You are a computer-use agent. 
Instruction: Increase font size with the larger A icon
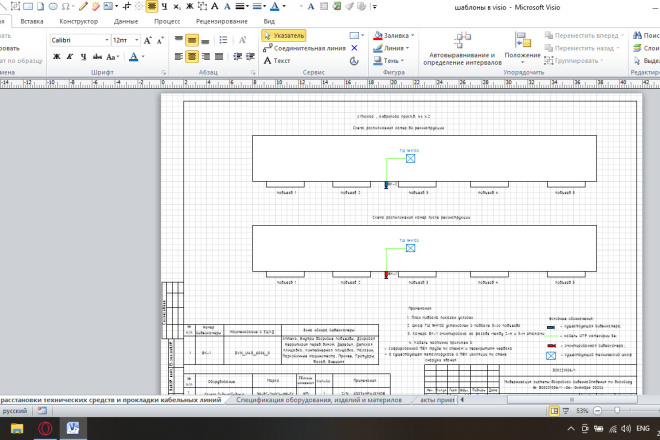147,40
